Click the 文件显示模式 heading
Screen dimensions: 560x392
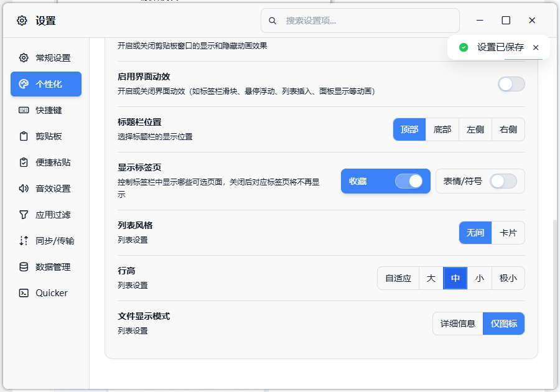coord(144,316)
